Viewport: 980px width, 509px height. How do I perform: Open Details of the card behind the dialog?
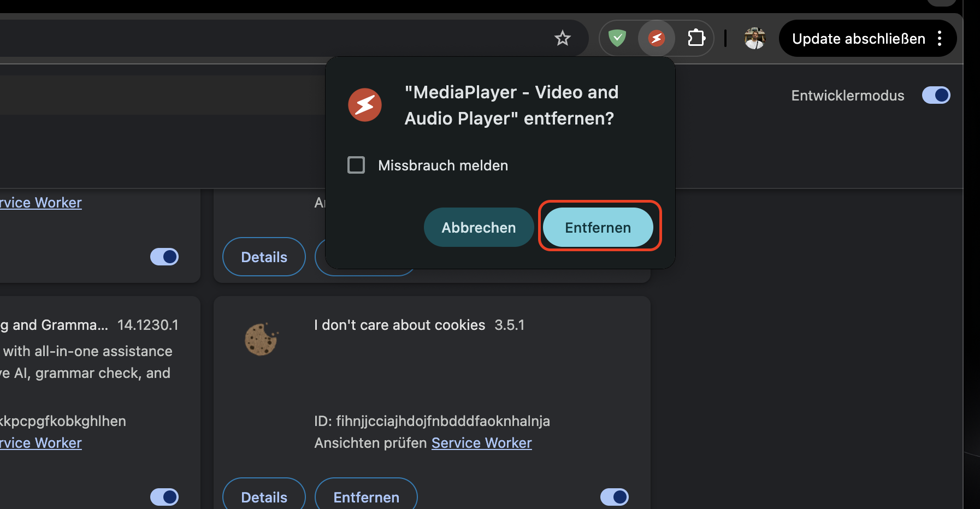(264, 257)
